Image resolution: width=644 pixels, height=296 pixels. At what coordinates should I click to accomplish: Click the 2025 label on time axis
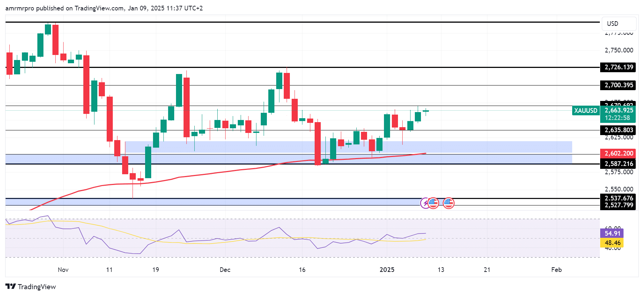[x=387, y=270]
